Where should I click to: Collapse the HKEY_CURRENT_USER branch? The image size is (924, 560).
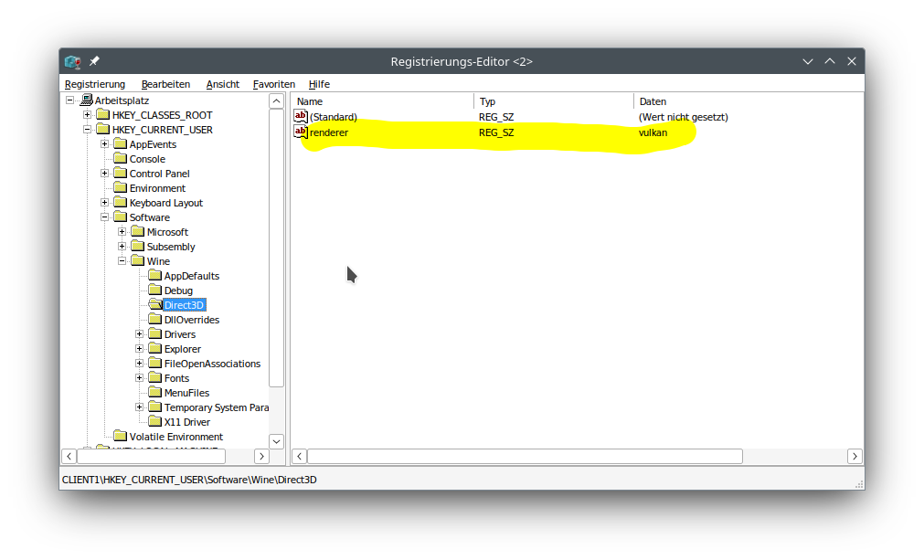pos(88,130)
